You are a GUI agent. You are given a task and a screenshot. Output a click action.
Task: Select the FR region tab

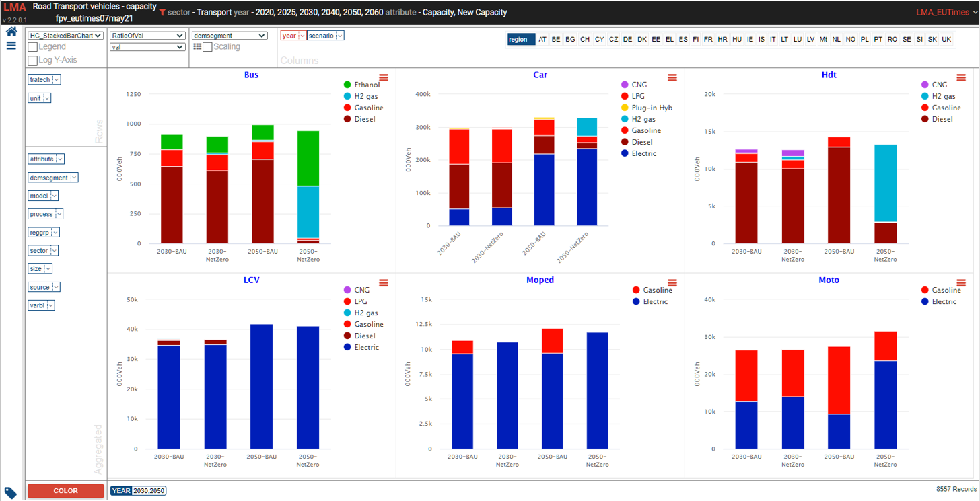click(708, 40)
